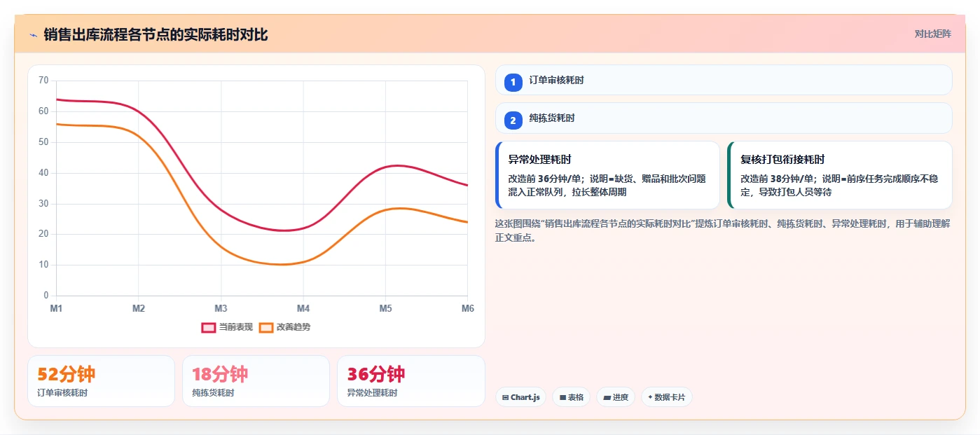This screenshot has width=980, height=435.
Task: Click the 数据卡片 tag
Action: [666, 397]
